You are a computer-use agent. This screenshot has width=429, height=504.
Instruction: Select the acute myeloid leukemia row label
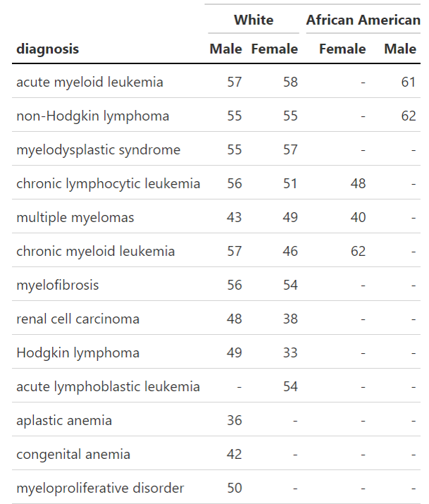[89, 82]
